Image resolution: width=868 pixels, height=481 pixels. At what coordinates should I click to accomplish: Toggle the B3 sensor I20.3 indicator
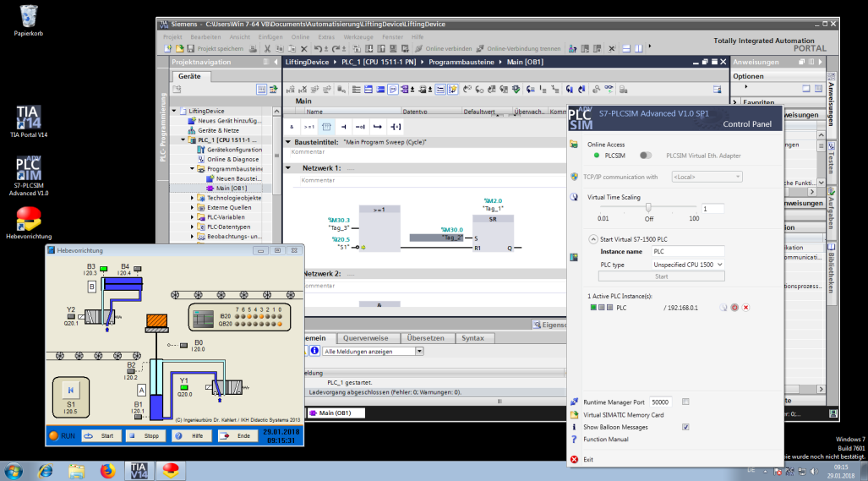(x=103, y=269)
